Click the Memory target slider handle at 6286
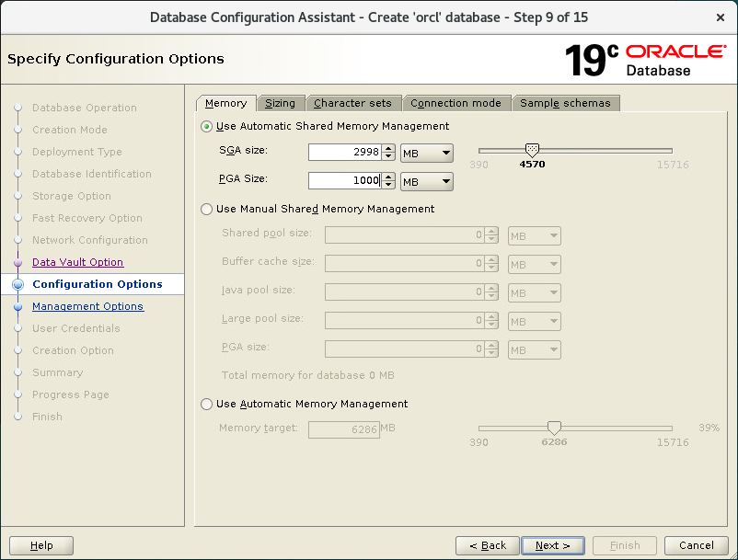The image size is (738, 560). (x=554, y=428)
